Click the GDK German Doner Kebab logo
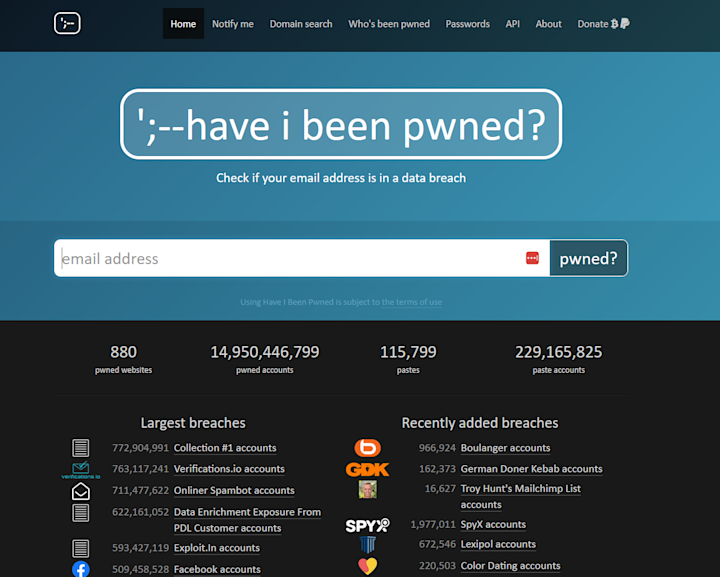 pyautogui.click(x=367, y=470)
